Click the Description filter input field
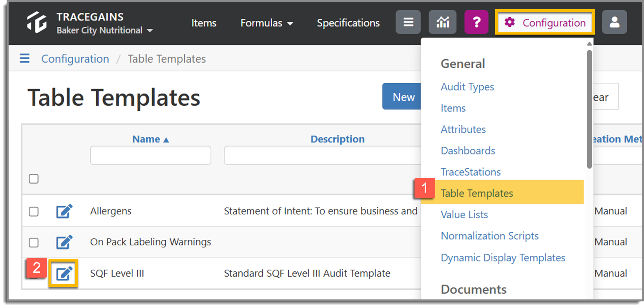Screen dimensions: 644x308 tap(322, 155)
